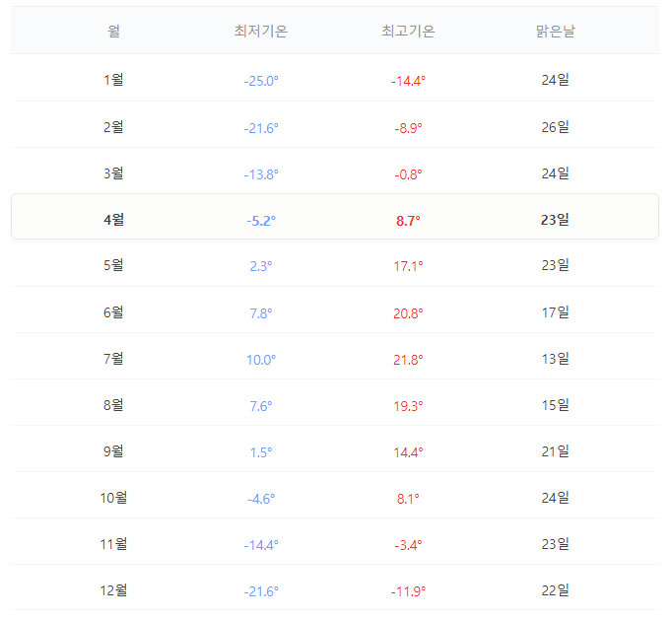This screenshot has width=672, height=619.
Task: Click the 월 column header
Action: click(x=113, y=31)
